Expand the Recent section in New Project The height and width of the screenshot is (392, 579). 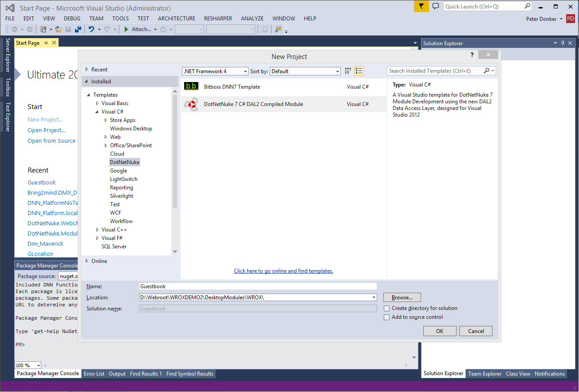[x=87, y=70]
